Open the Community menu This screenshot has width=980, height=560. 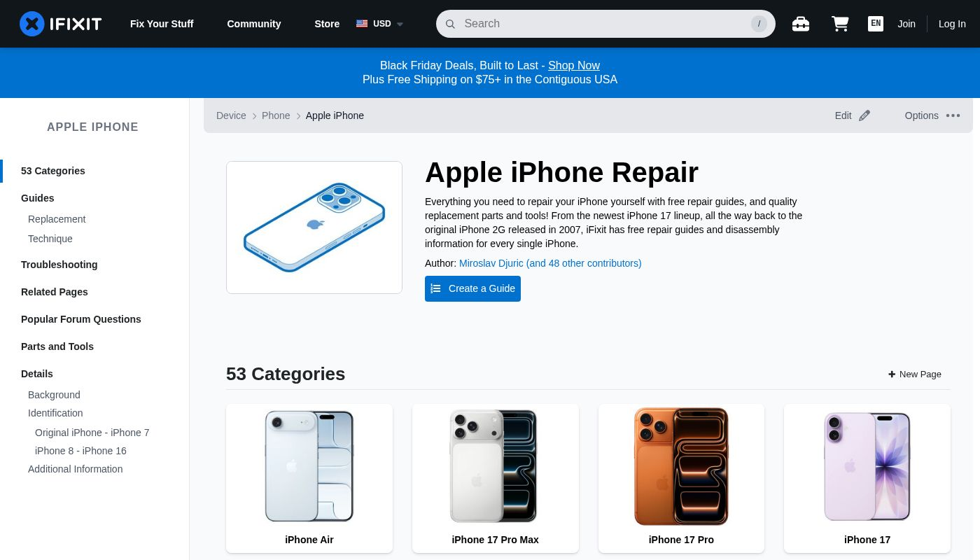(254, 24)
